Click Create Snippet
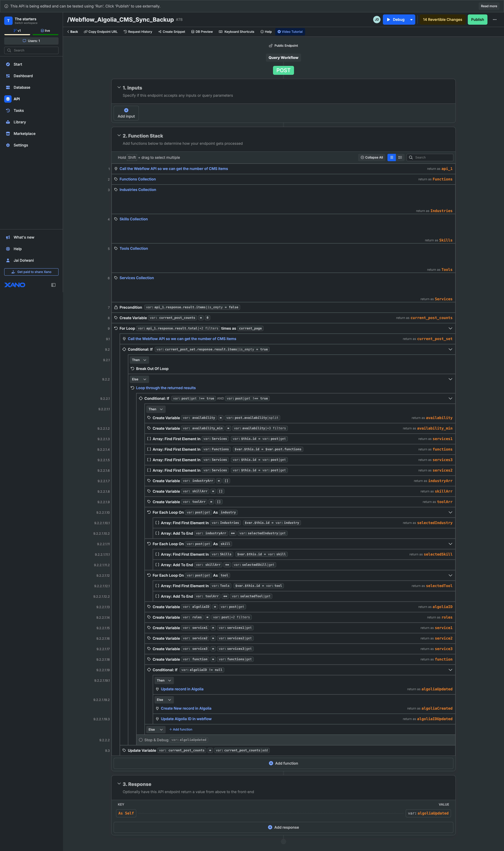 point(172,32)
